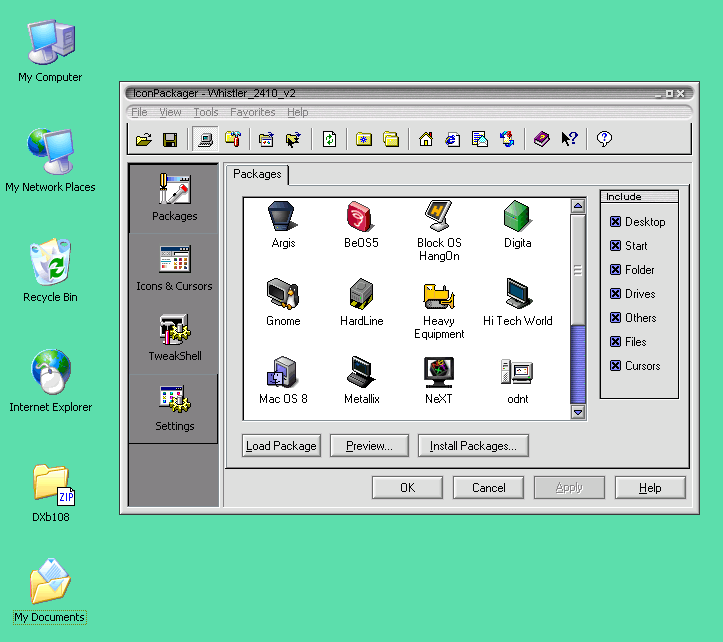Select My Computer desktop icon
Viewport: 723px width, 642px height.
pyautogui.click(x=50, y=51)
